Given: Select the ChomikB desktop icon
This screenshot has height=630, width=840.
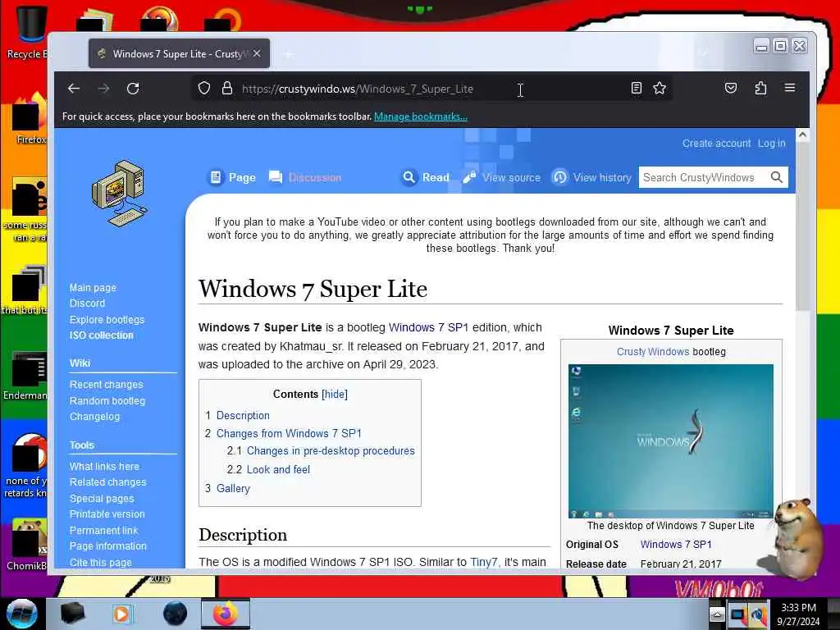Looking at the screenshot, I should 27,545.
